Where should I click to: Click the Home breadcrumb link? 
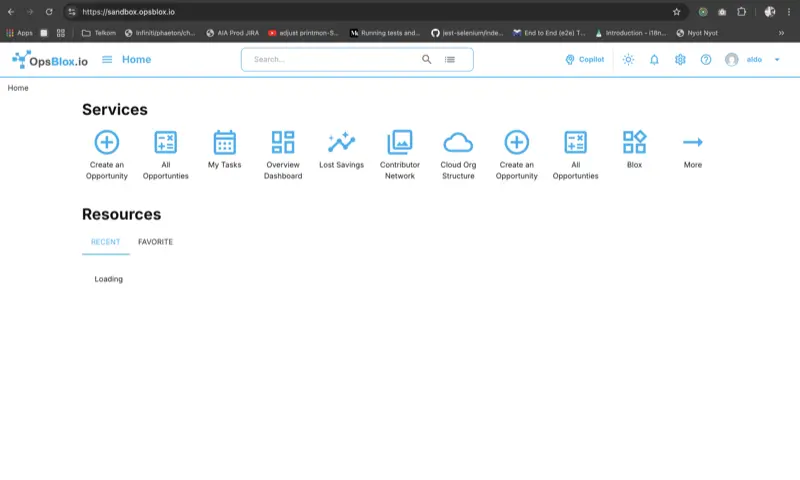coord(18,88)
